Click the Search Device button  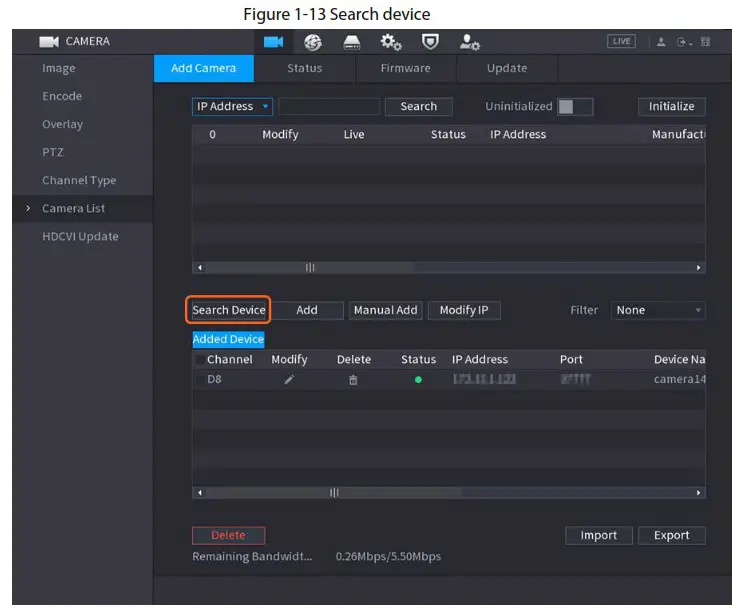pyautogui.click(x=229, y=310)
